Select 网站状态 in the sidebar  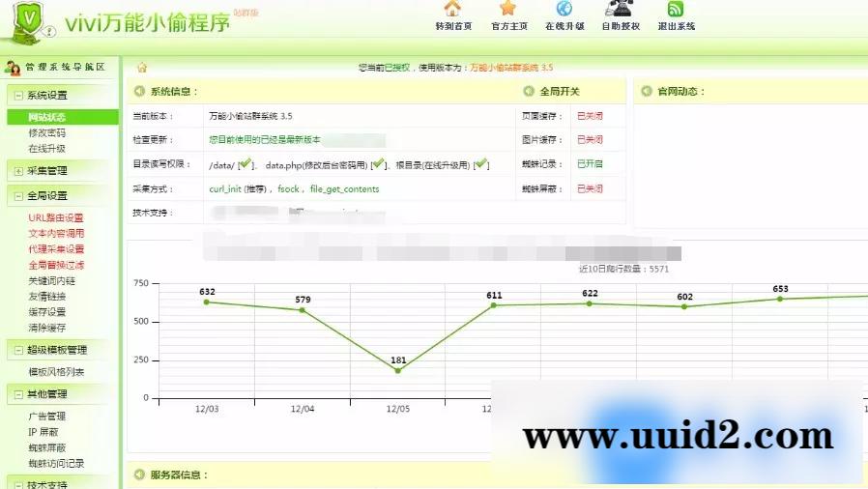pos(63,117)
